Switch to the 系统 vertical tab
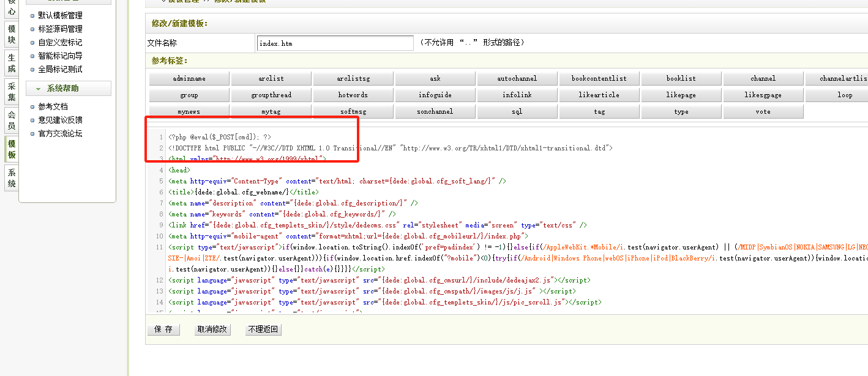Viewport: 868px width, 376px height. pos(12,178)
